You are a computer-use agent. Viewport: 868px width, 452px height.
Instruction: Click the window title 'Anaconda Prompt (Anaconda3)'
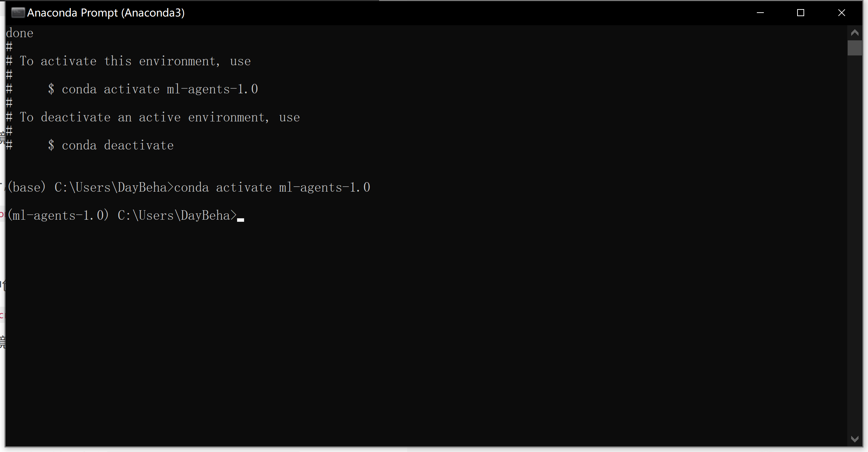click(x=106, y=13)
